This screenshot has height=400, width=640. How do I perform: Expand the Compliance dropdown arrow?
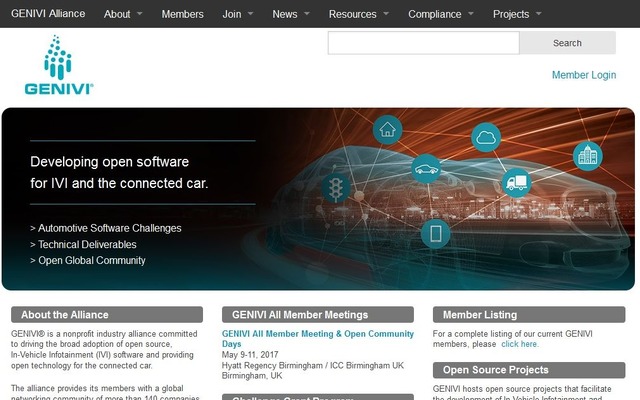[471, 13]
